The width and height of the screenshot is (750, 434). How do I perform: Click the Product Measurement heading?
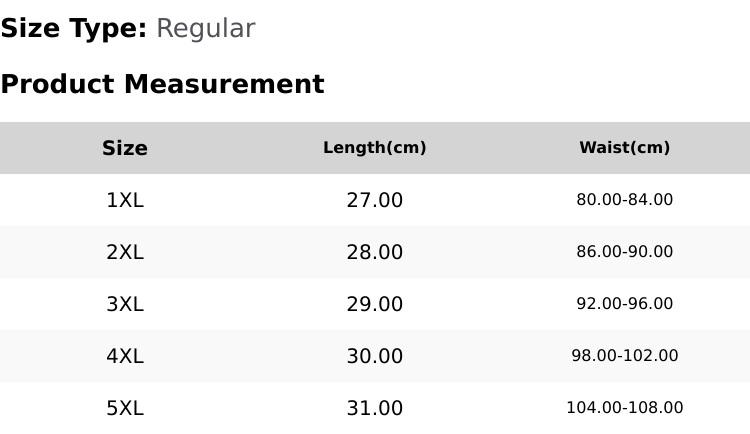click(163, 84)
